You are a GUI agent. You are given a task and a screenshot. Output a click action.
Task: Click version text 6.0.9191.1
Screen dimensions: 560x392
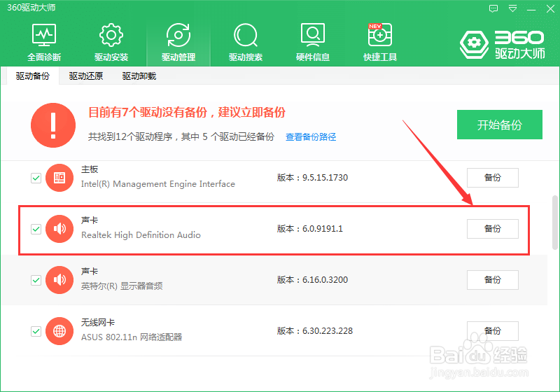point(323,229)
